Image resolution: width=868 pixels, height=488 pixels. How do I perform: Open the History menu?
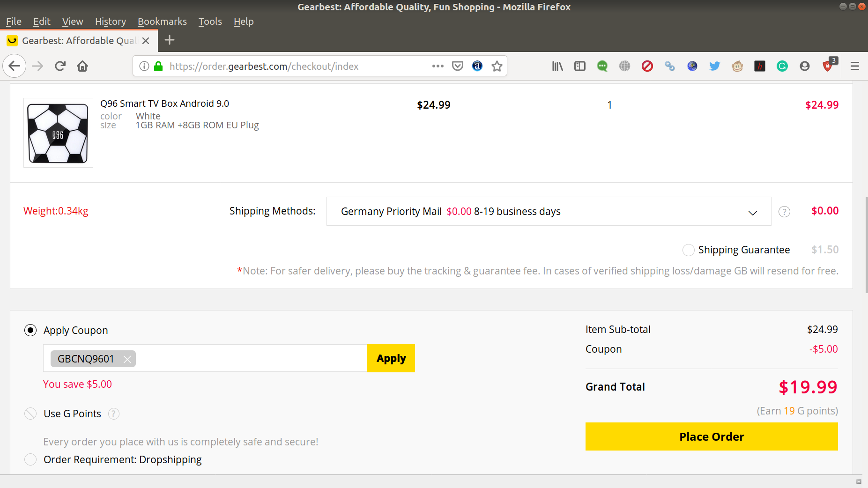pyautogui.click(x=111, y=22)
